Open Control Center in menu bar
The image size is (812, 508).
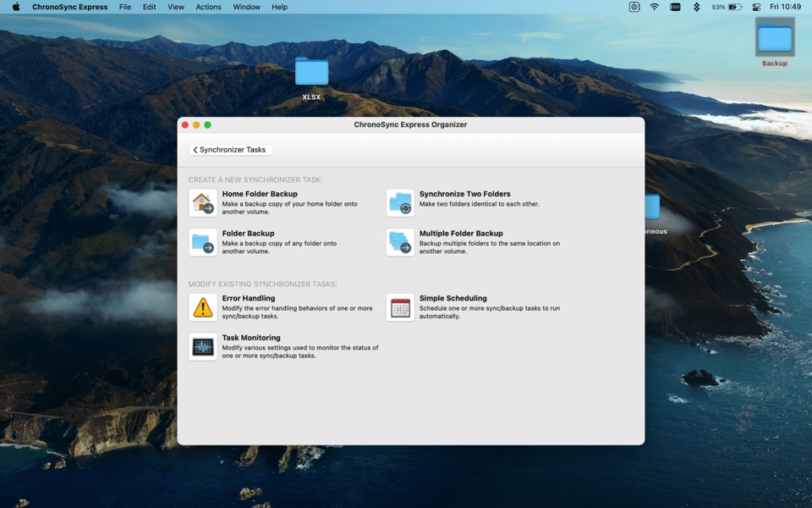pyautogui.click(x=756, y=7)
